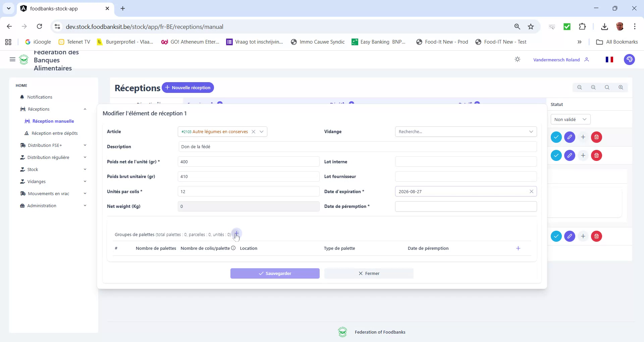The height and width of the screenshot is (342, 644).
Task: Click the plus icon in the palette table header
Action: click(518, 248)
